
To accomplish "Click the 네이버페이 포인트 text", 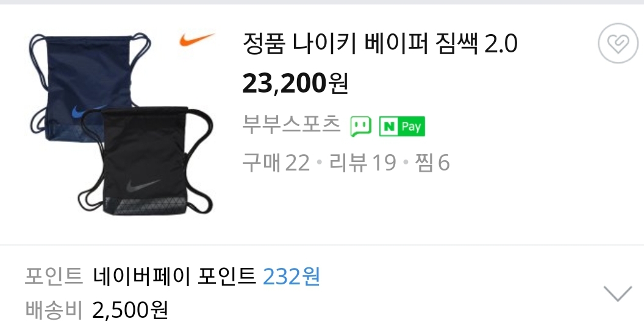I will point(174,276).
